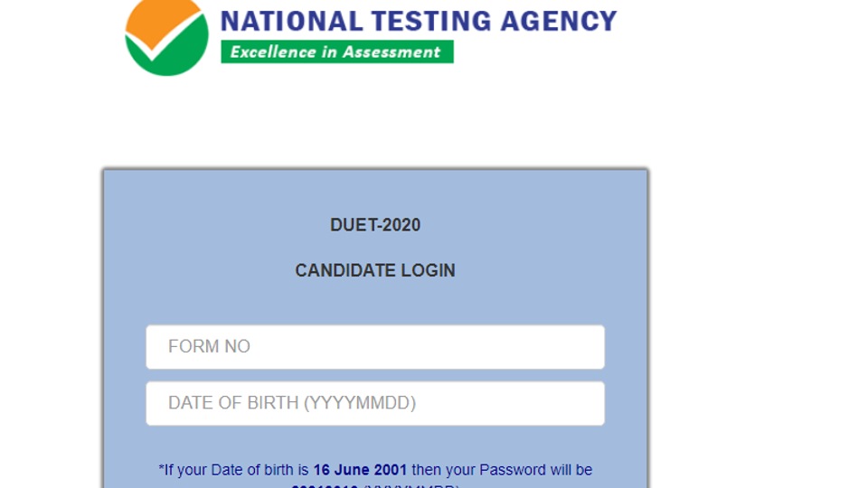This screenshot has width=868, height=488.
Task: Click the word TESTING in the header
Action: point(430,22)
